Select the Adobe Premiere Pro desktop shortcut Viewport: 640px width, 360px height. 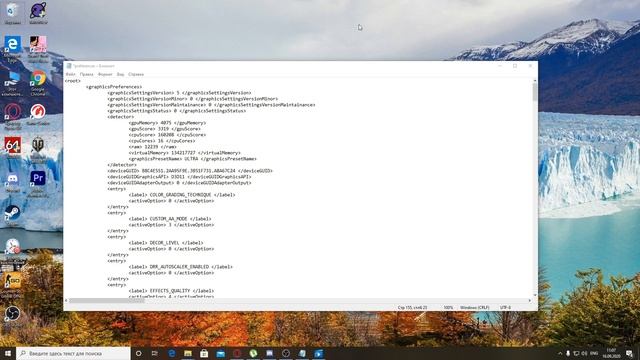[38, 184]
